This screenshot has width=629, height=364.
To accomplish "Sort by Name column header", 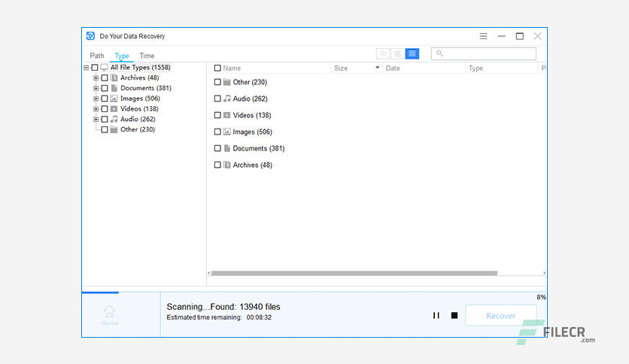I will tap(232, 68).
